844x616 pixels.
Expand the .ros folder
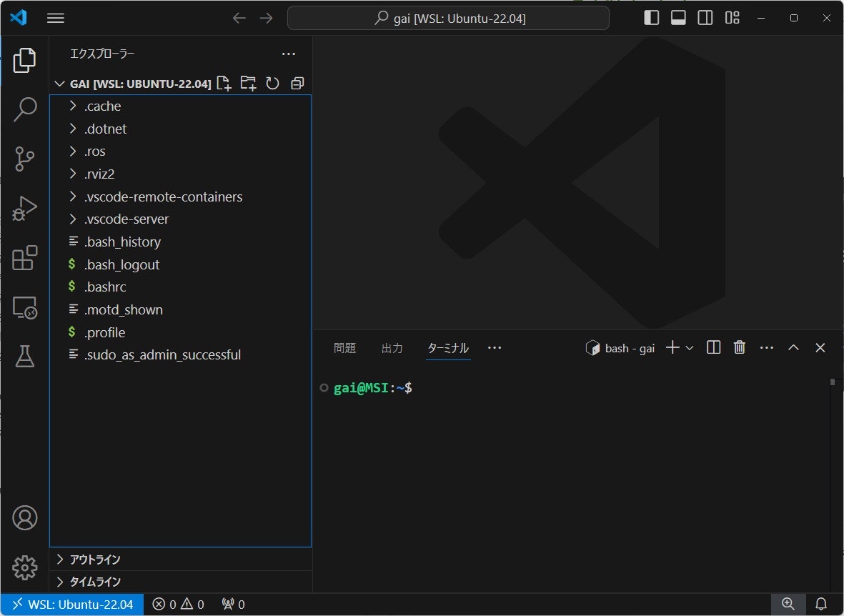[x=180, y=151]
